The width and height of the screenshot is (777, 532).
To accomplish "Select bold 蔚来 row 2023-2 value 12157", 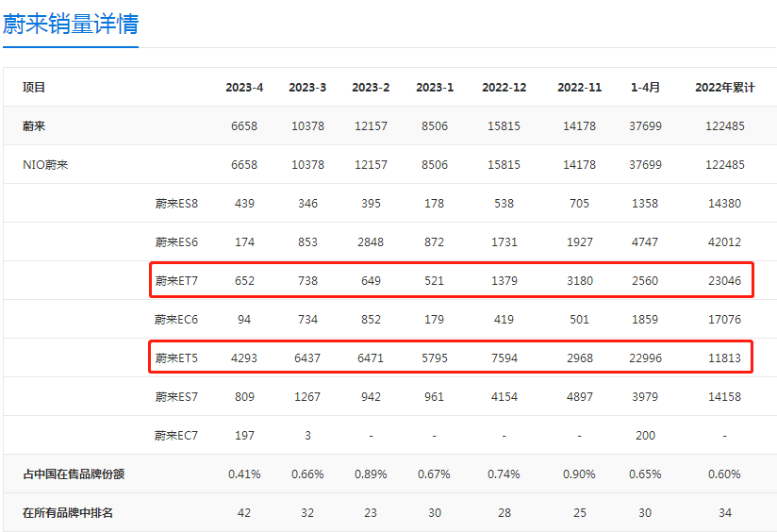I will pyautogui.click(x=371, y=126).
